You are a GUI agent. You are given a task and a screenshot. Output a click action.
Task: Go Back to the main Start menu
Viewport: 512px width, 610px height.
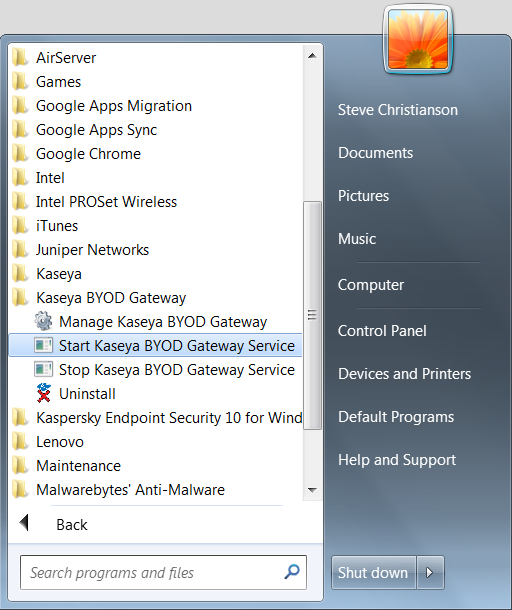click(72, 525)
